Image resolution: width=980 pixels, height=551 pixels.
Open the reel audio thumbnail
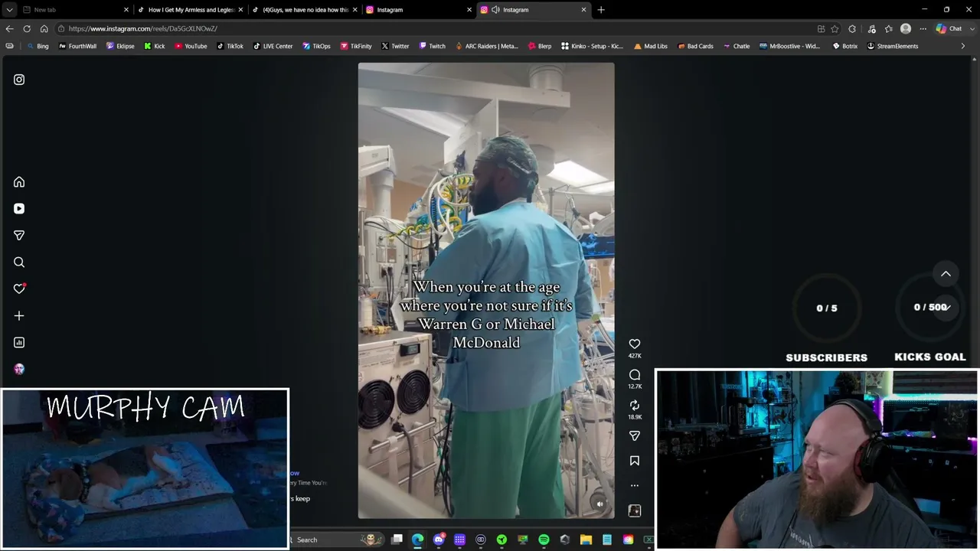click(x=635, y=510)
